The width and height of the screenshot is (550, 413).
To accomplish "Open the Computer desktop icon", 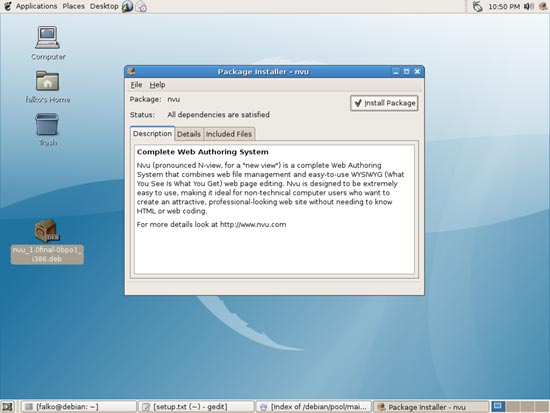I will [x=47, y=37].
